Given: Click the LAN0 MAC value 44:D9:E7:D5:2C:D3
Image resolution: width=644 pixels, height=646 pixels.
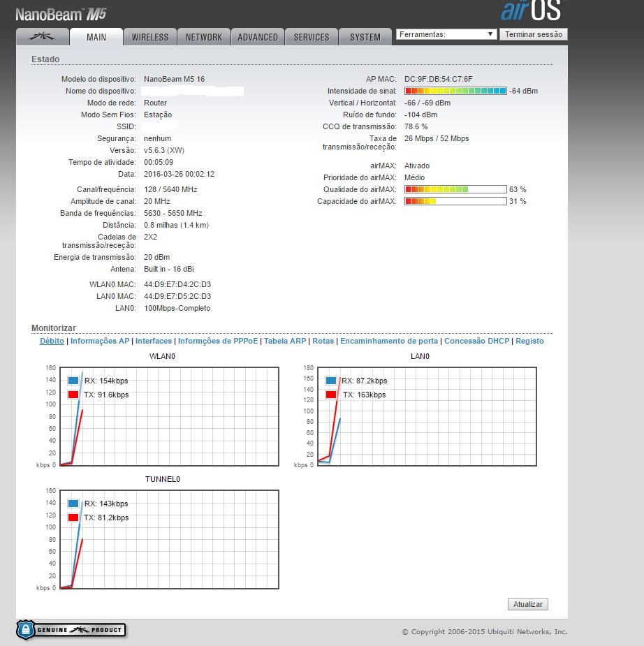Looking at the screenshot, I should pos(177,296).
